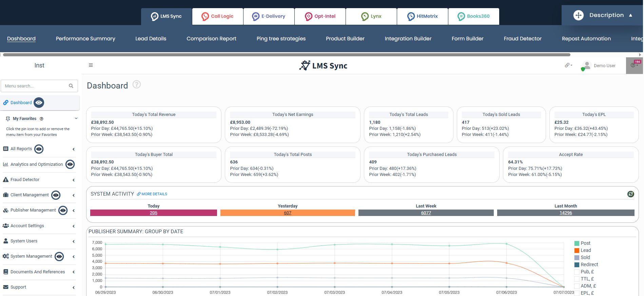Click the Documents And References book icon
Screen dimensions: 644x296
tap(6, 272)
